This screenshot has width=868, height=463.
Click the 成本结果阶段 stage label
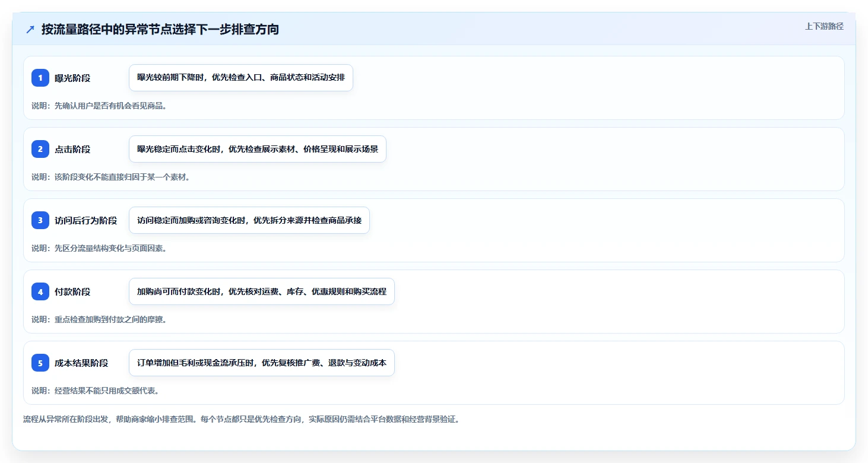point(81,363)
